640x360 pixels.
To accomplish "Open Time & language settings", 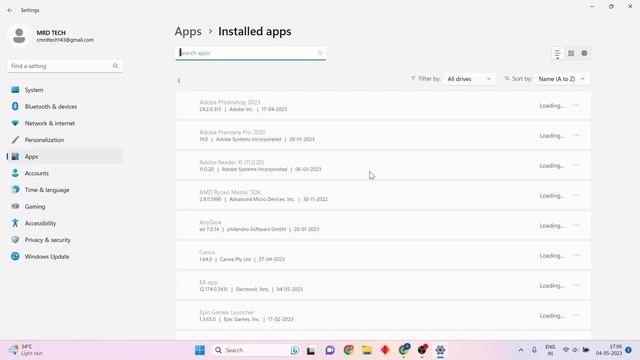I will [x=65, y=190].
